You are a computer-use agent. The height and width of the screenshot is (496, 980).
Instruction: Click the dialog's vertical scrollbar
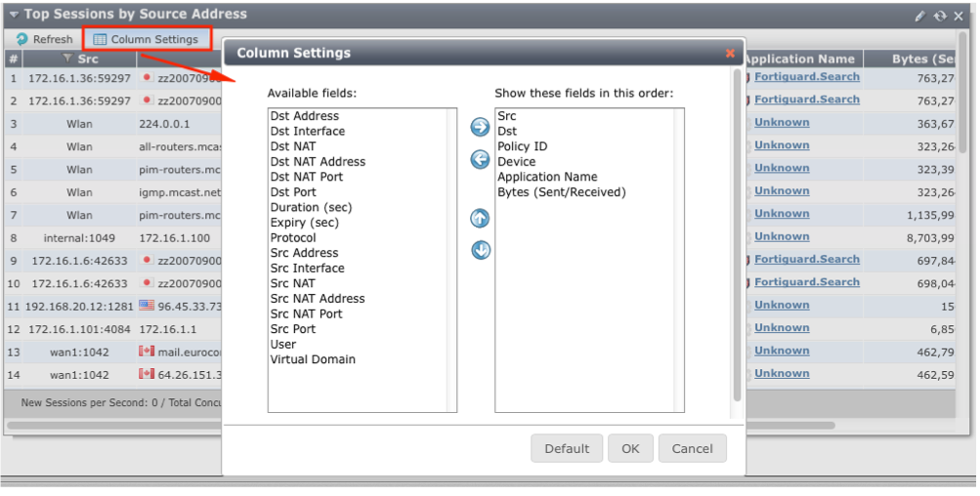(737, 234)
